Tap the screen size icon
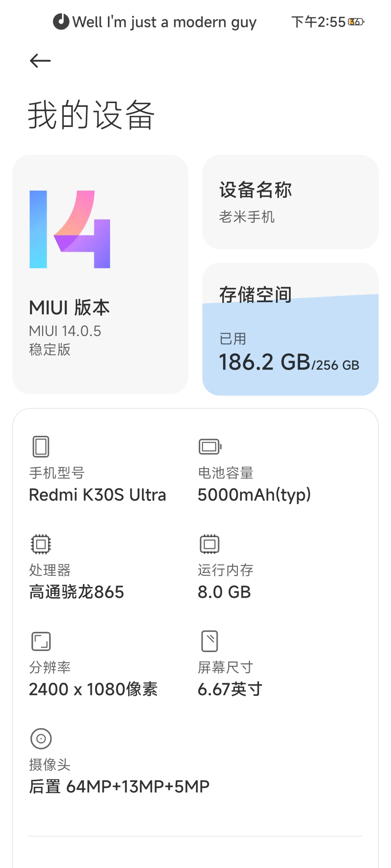This screenshot has height=868, width=391. tap(210, 641)
